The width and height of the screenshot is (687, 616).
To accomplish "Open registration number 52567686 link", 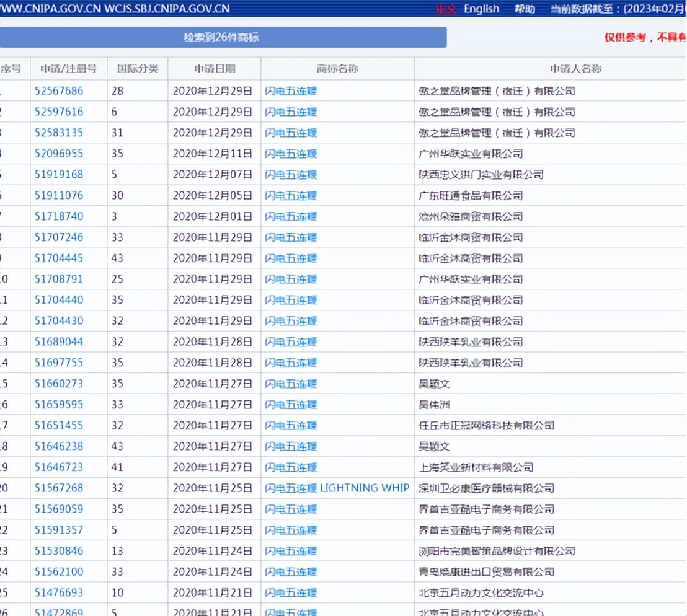I will (x=59, y=91).
